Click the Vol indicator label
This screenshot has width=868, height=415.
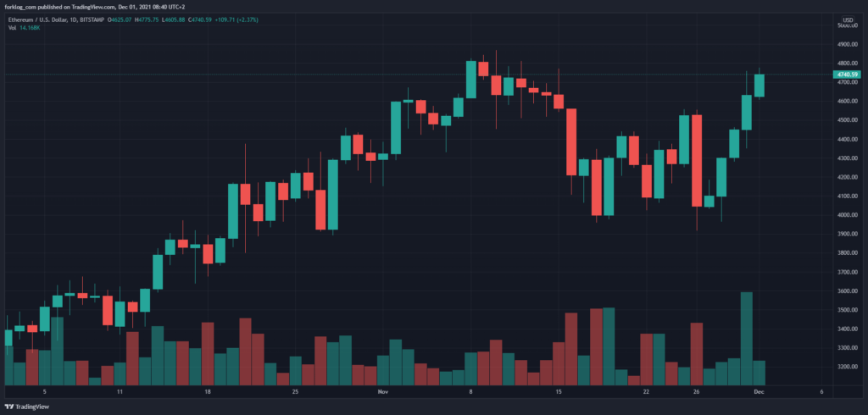(x=10, y=27)
